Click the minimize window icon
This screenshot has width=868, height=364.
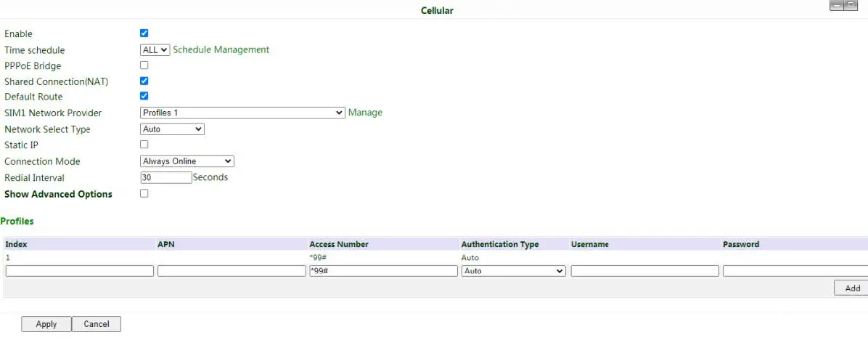(836, 6)
